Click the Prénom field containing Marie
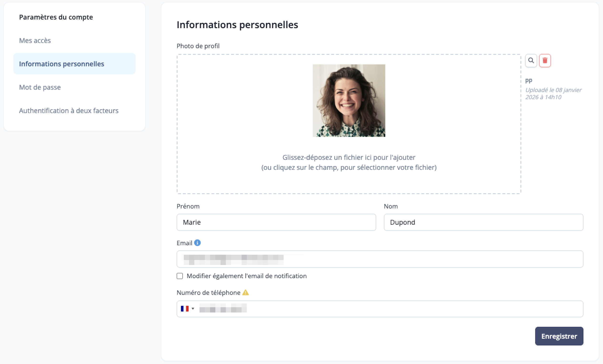Image resolution: width=603 pixels, height=364 pixels. click(x=276, y=222)
